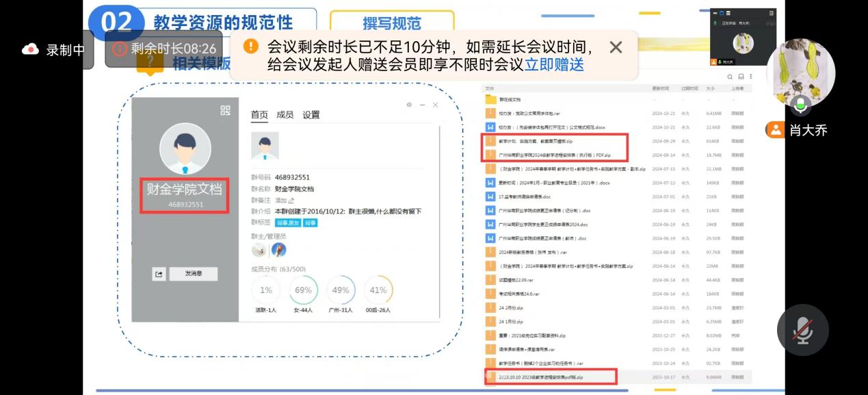This screenshot has width=868, height=395.
Task: Click the pencil icon next to 群备注
Action: point(291,201)
